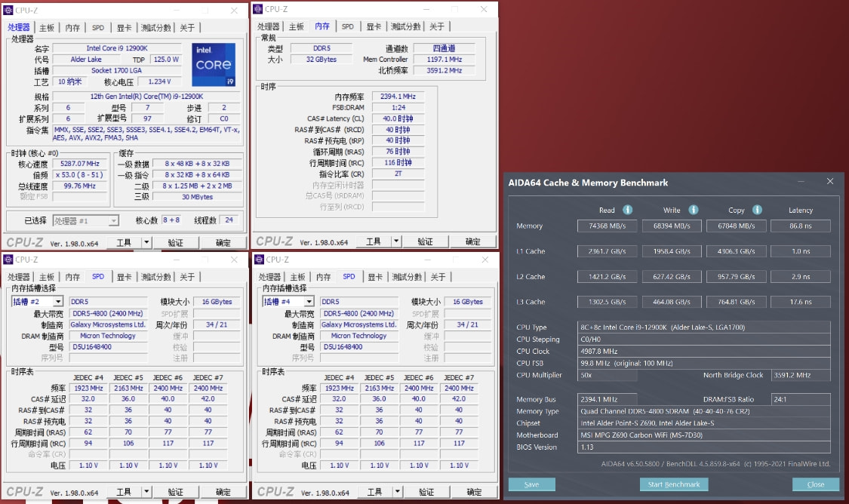Click the Close button in AIDA64
Image resolution: width=849 pixels, height=504 pixels.
[x=815, y=484]
